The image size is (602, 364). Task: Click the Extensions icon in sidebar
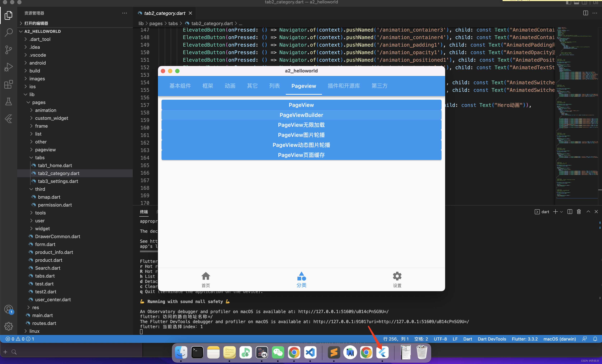coord(10,84)
